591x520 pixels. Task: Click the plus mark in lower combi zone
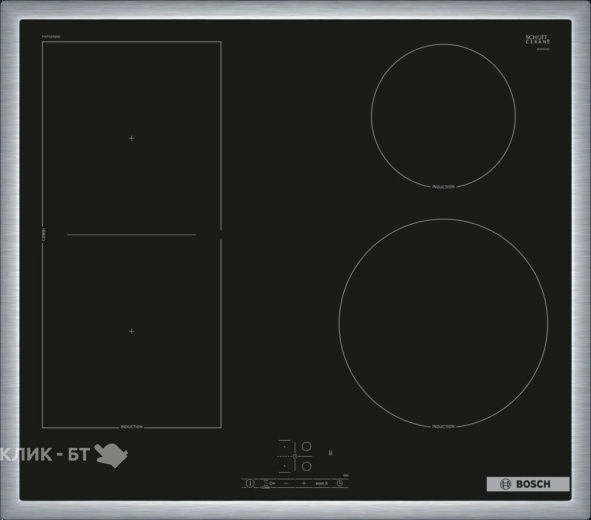pyautogui.click(x=132, y=331)
